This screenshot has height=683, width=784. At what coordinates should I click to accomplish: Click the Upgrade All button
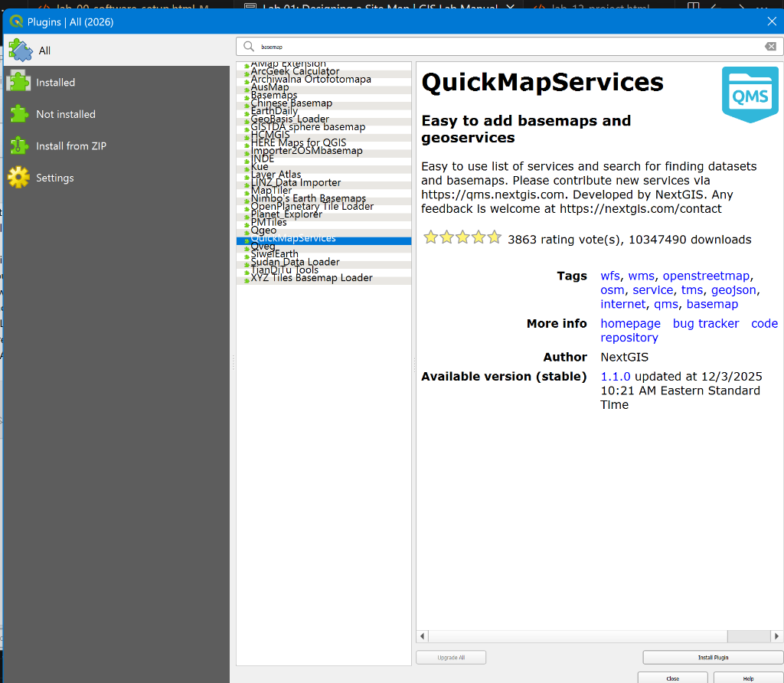click(x=451, y=657)
